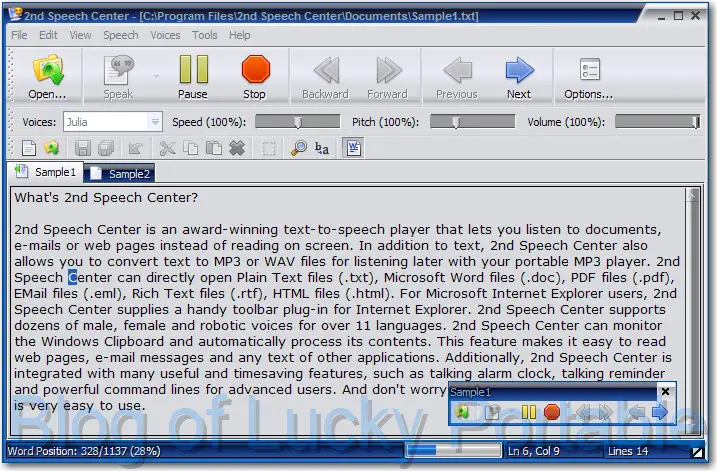Save all documents with stacked floppy icon
This screenshot has height=471, width=717.
106,148
